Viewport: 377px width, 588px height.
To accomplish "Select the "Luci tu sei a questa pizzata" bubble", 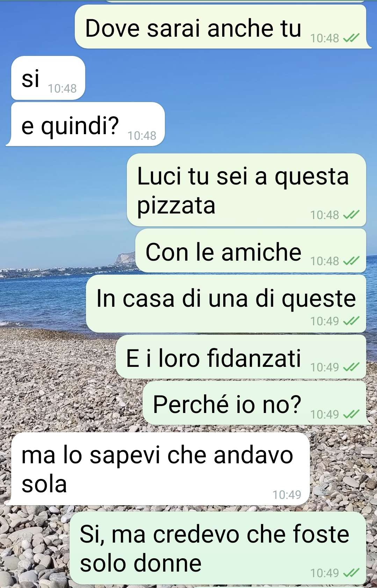I will tap(246, 190).
